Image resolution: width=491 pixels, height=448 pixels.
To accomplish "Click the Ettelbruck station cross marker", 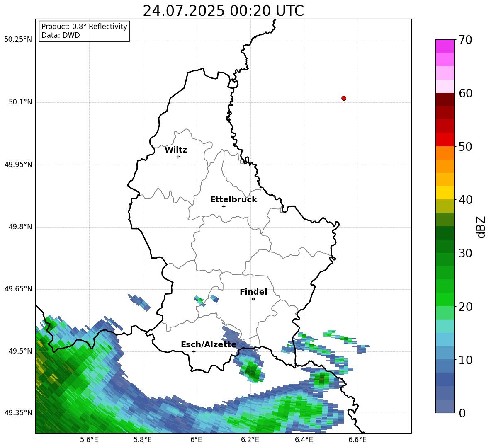I will (224, 206).
